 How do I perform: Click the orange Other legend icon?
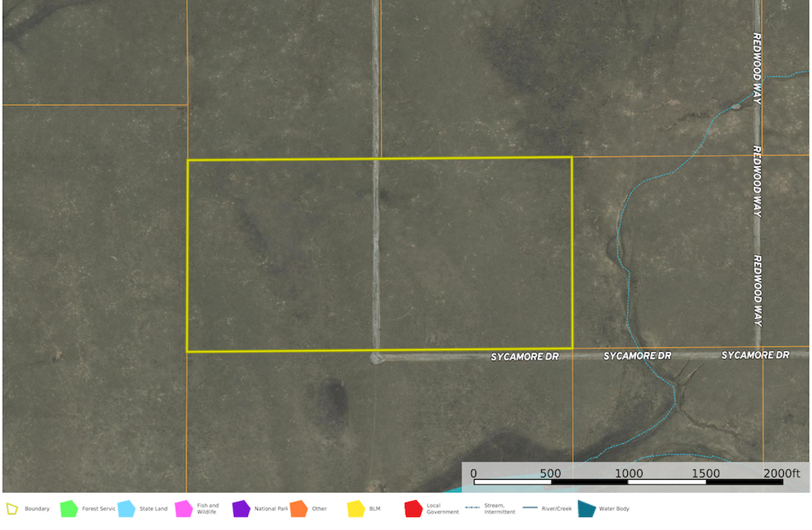pyautogui.click(x=298, y=509)
